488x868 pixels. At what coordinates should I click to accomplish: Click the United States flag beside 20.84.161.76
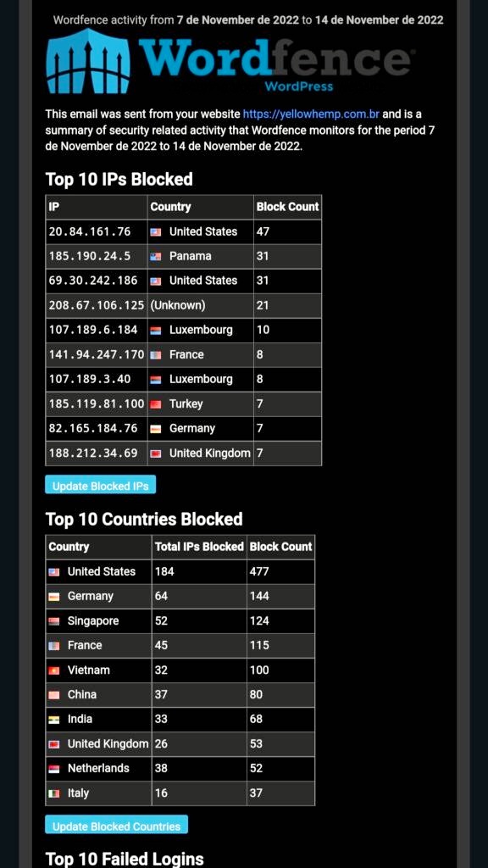point(156,232)
